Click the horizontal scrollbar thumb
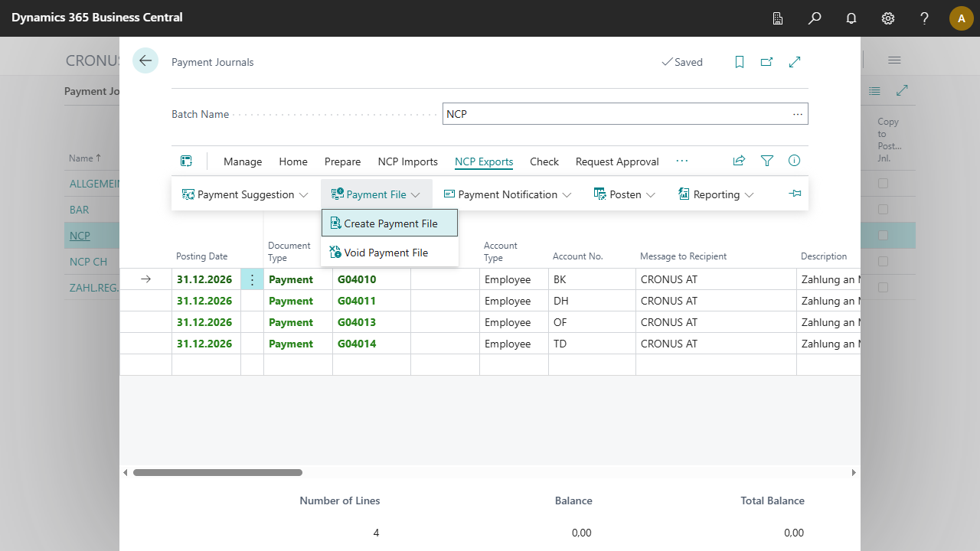980x551 pixels. coord(217,473)
